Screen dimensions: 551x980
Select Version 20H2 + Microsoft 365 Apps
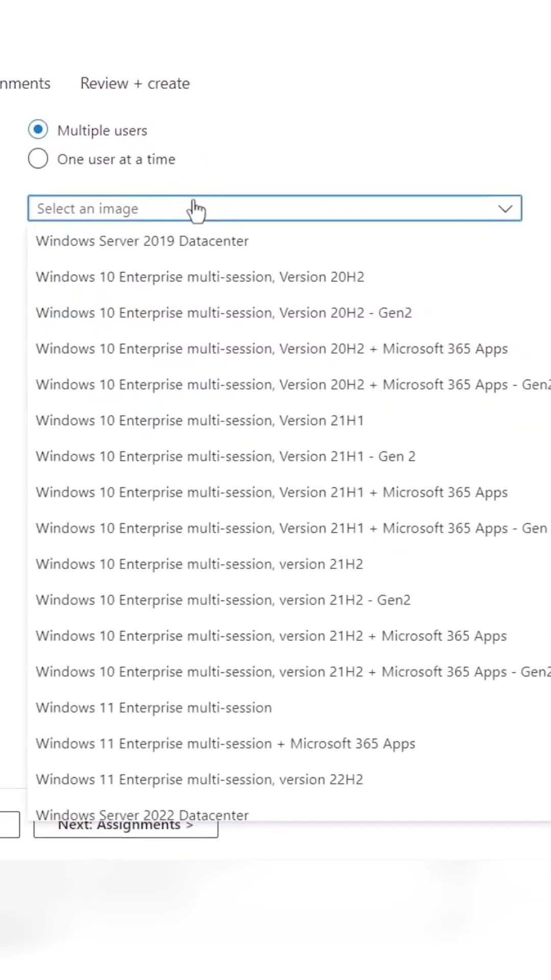(x=271, y=349)
